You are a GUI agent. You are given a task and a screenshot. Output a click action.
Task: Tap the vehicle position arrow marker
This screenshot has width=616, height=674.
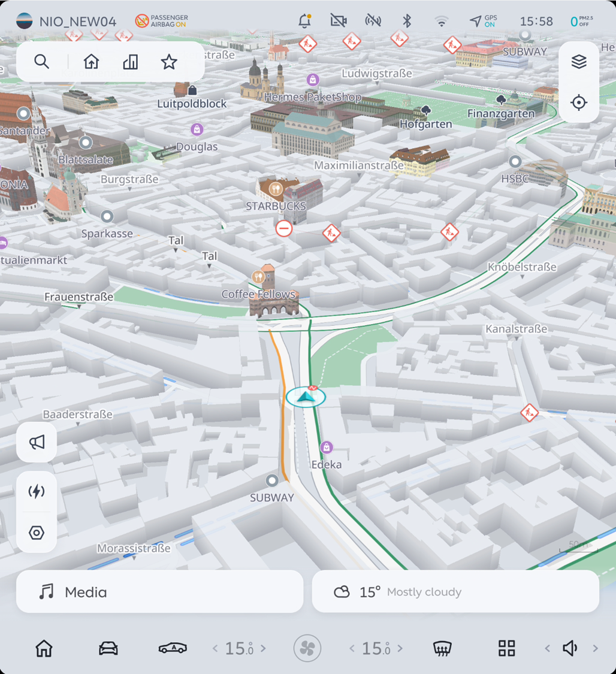(x=306, y=396)
